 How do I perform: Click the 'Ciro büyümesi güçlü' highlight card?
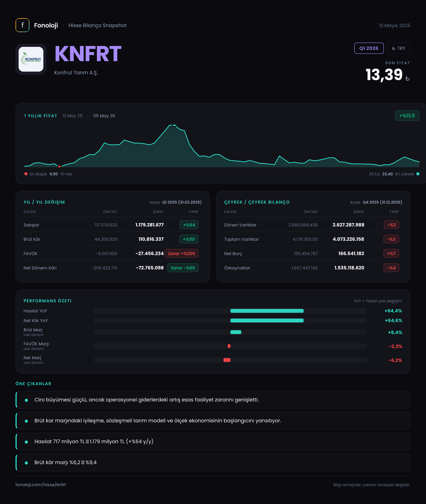pos(213,400)
